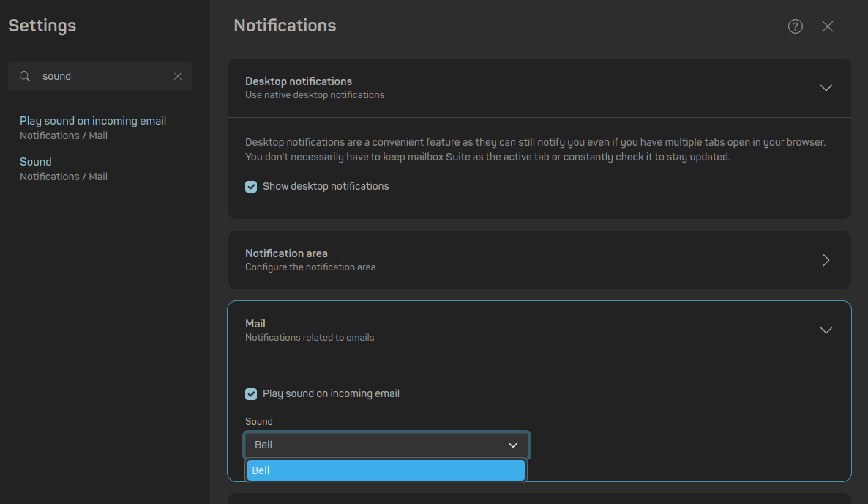Screen dimensions: 868x504
Task: Click the 'Play sound on incoming email' checkbox label
Action: tap(331, 393)
